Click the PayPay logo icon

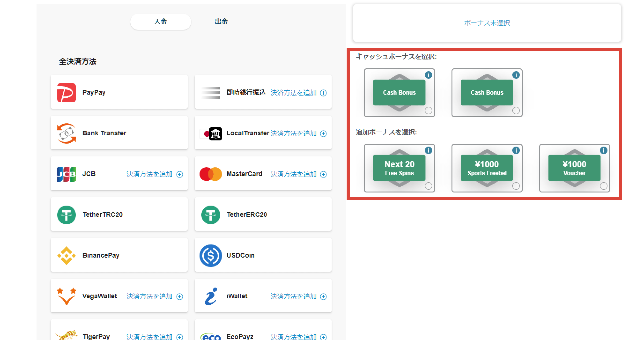coord(66,92)
